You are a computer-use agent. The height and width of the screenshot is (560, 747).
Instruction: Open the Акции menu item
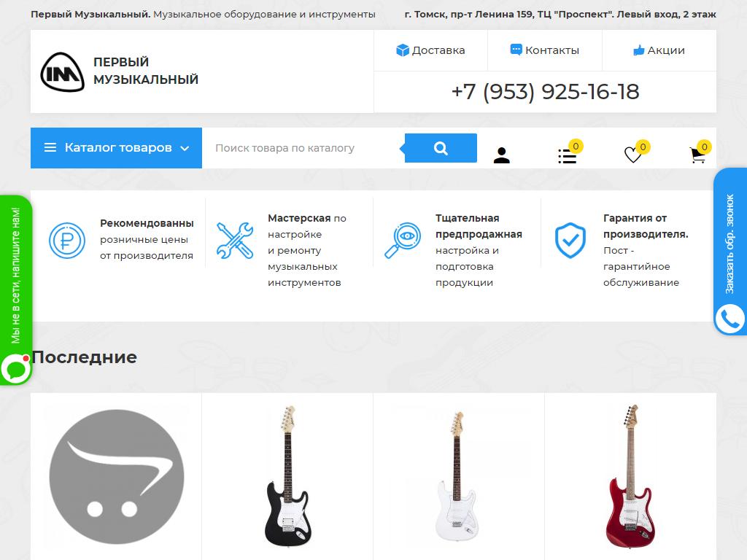pyautogui.click(x=659, y=50)
